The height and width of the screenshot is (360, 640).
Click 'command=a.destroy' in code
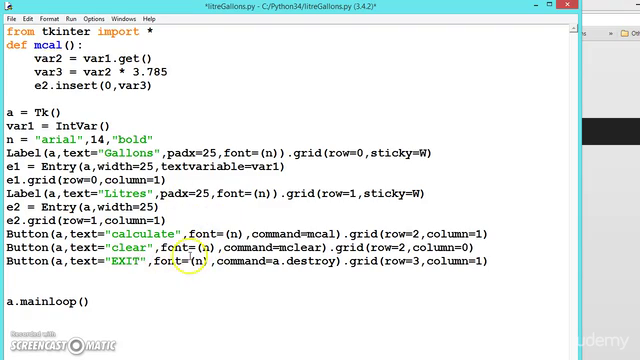point(275,260)
